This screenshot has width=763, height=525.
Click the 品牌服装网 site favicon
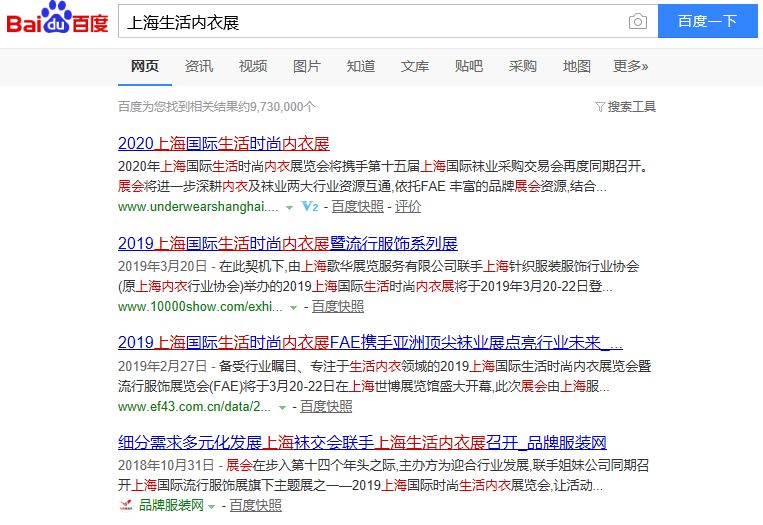[x=126, y=506]
